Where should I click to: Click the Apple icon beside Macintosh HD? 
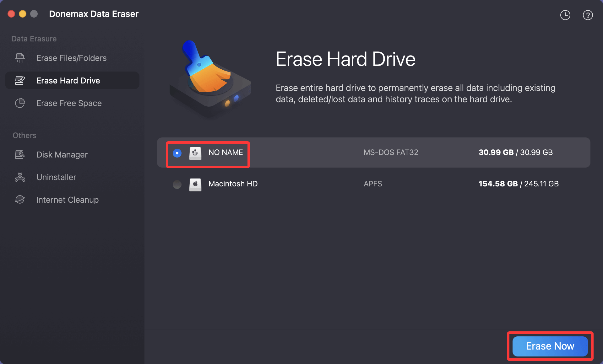tap(195, 185)
